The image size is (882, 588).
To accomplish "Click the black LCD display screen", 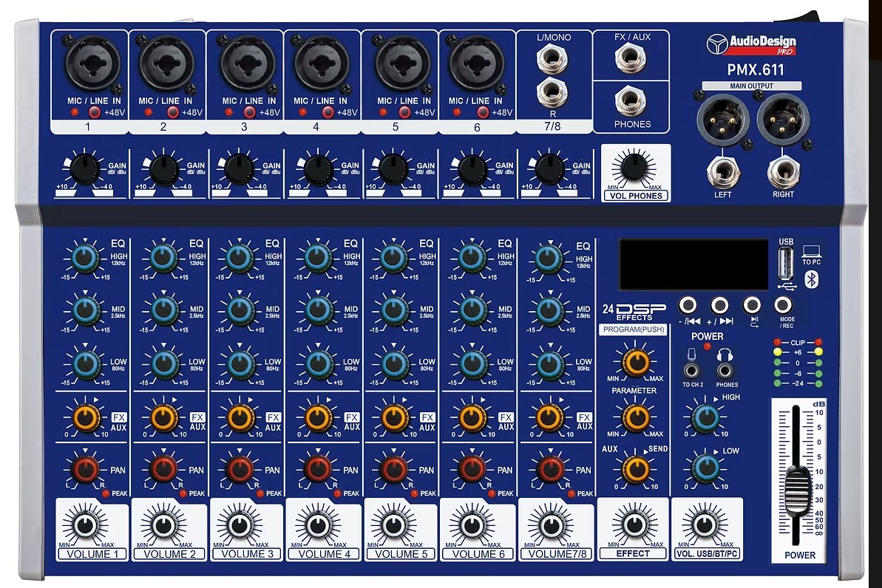I will [x=693, y=264].
